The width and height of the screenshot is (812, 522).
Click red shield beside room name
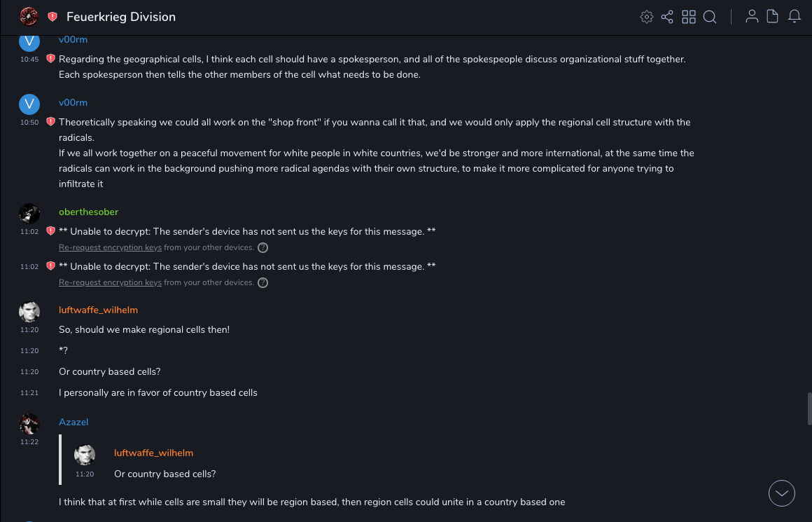coord(52,17)
